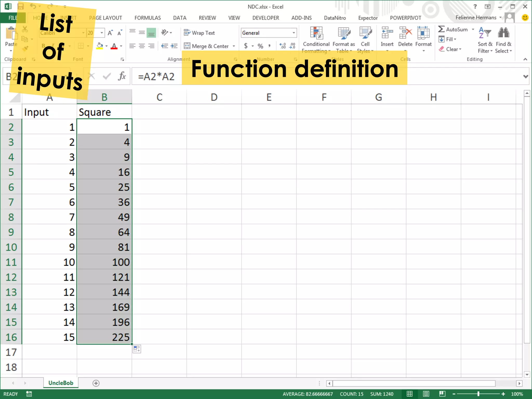Toggle Align Right horizontal alignment
The height and width of the screenshot is (399, 532).
click(151, 46)
